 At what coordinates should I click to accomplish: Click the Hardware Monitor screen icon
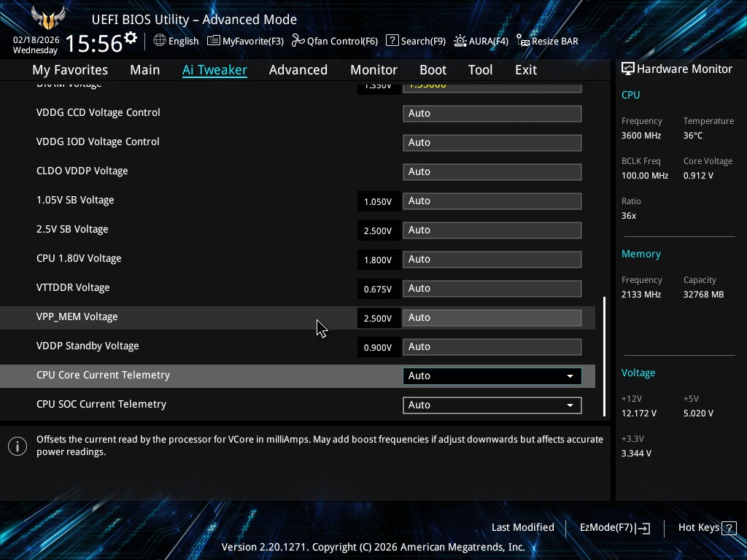click(628, 69)
